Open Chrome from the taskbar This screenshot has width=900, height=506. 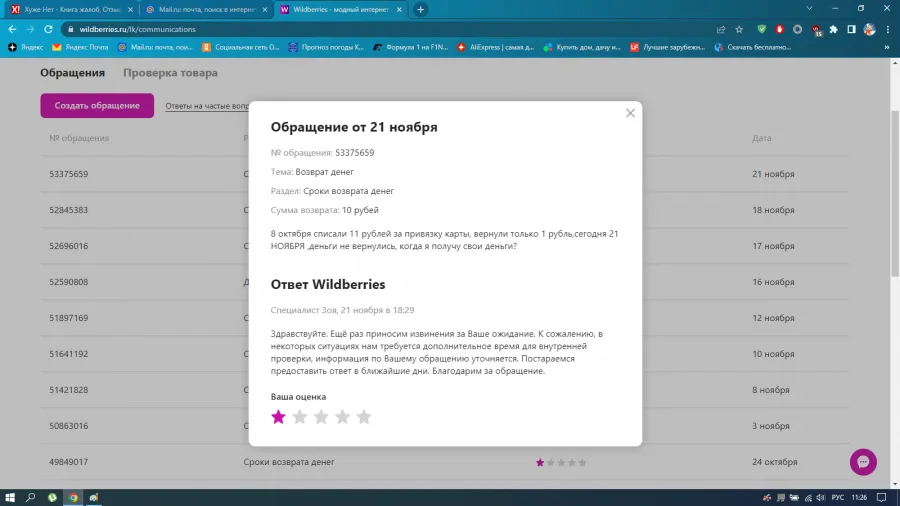pos(73,497)
